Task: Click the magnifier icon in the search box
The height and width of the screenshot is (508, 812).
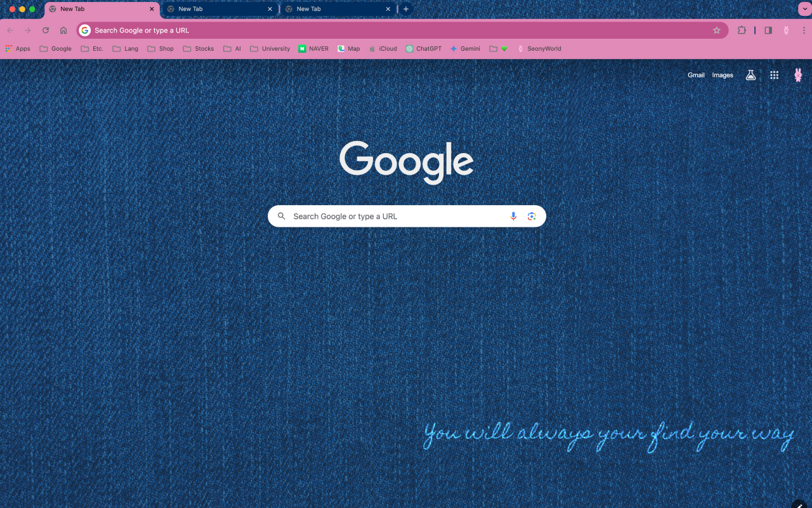Action: pyautogui.click(x=282, y=217)
